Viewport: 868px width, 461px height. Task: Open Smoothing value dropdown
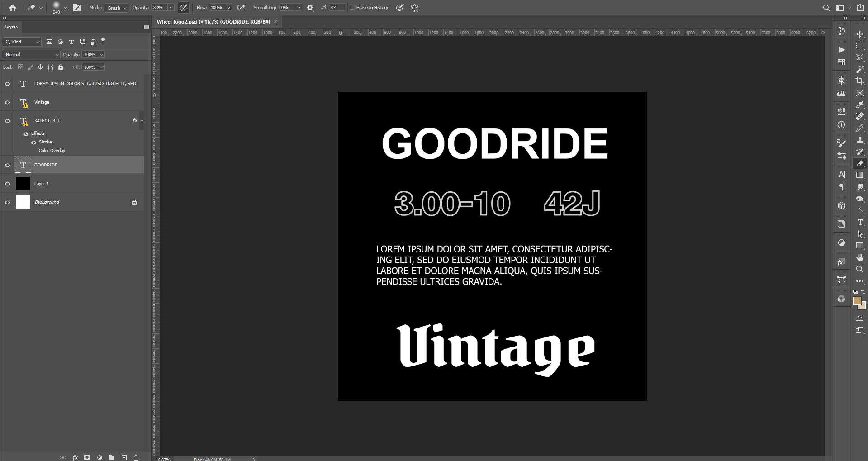coord(299,8)
